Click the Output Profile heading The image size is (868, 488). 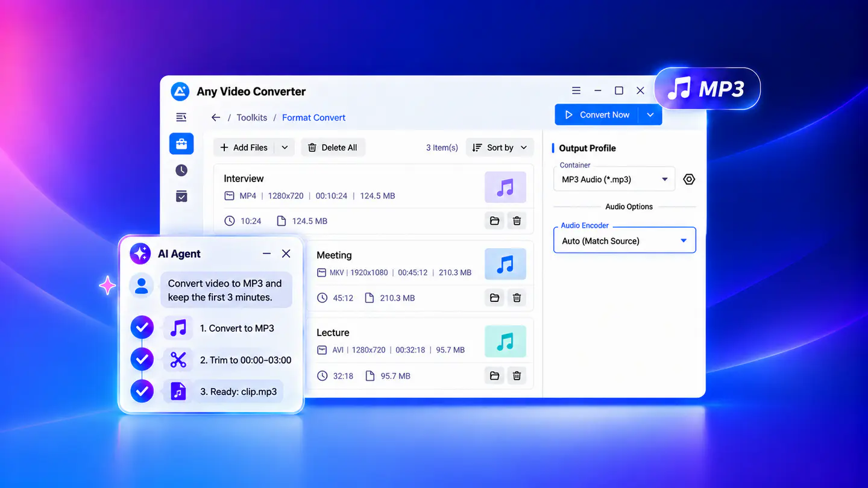(587, 148)
